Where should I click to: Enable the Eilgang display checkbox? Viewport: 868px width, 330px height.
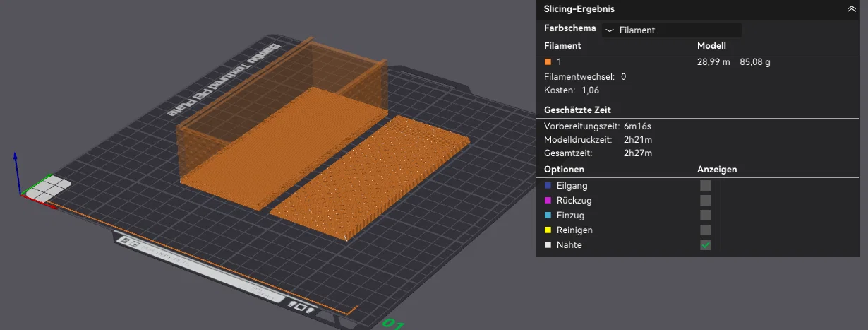click(706, 186)
